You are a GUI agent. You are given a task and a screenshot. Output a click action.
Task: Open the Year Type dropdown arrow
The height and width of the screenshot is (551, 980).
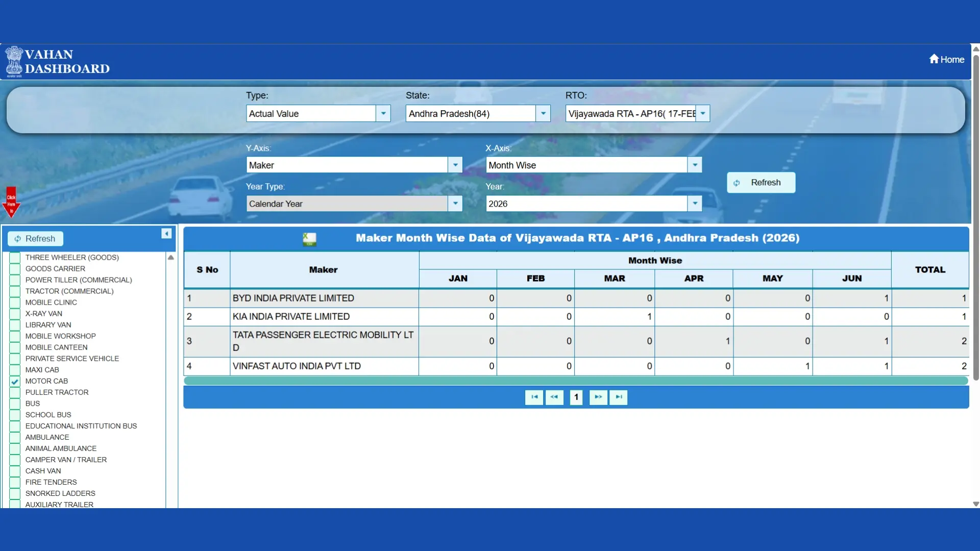click(455, 204)
